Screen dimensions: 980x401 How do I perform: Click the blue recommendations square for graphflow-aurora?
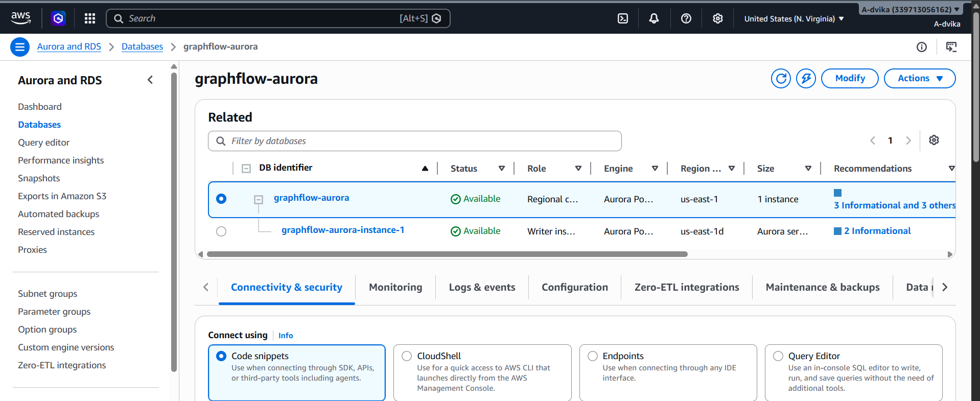pos(837,193)
